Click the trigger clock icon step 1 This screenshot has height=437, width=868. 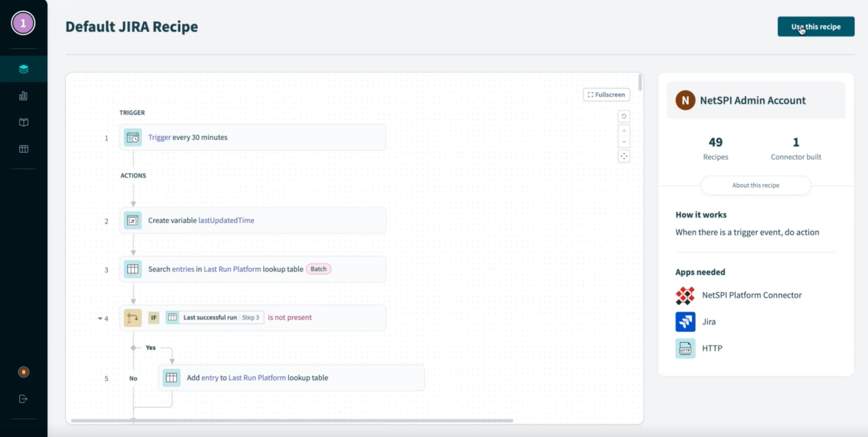point(132,137)
